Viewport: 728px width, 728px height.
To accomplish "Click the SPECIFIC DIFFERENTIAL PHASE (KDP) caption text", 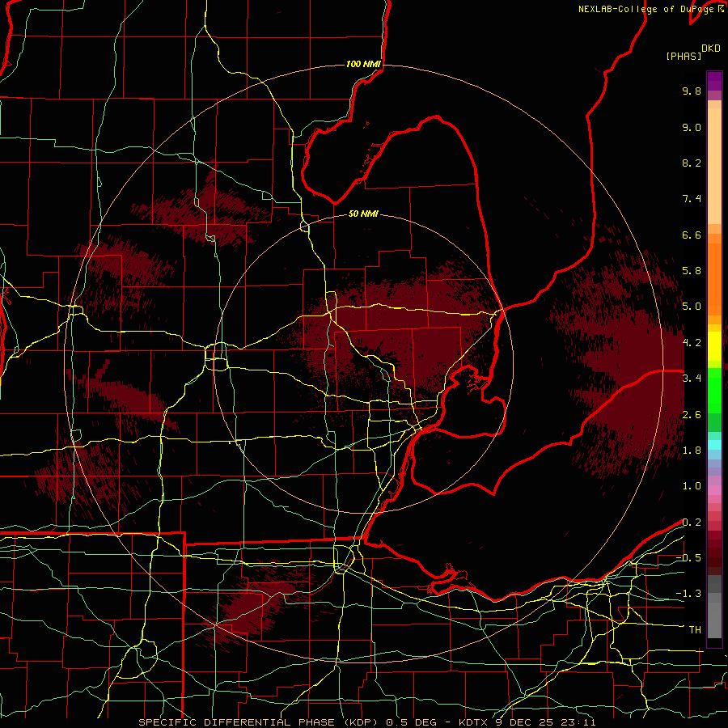I will pos(258,722).
